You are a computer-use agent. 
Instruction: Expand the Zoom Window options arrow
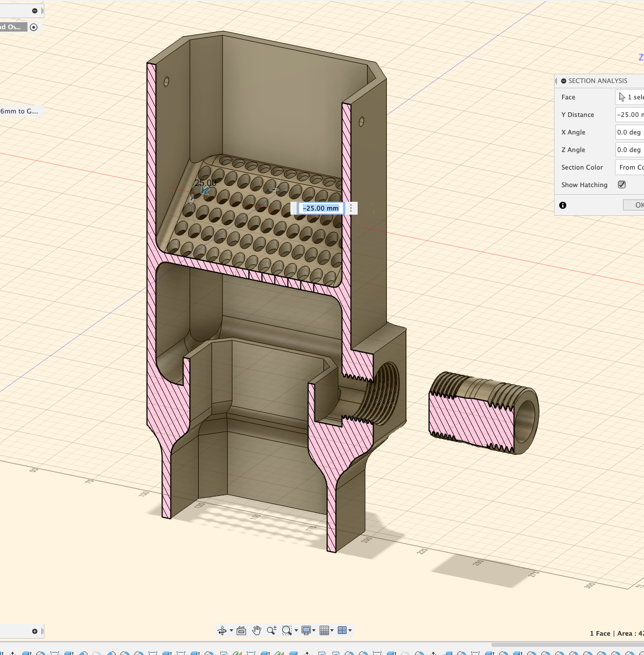point(296,630)
